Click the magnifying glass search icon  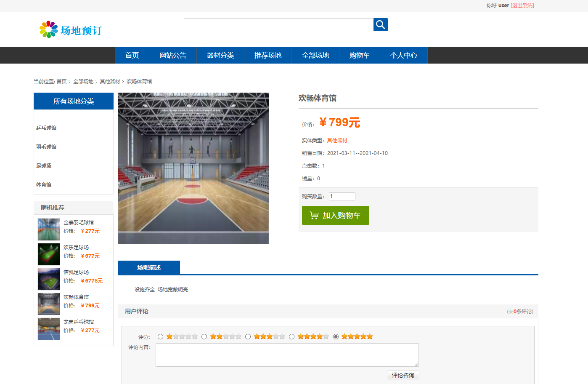click(380, 24)
